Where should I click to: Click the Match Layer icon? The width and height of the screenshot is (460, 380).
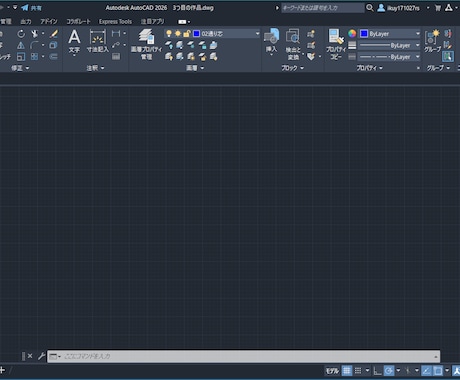214,57
